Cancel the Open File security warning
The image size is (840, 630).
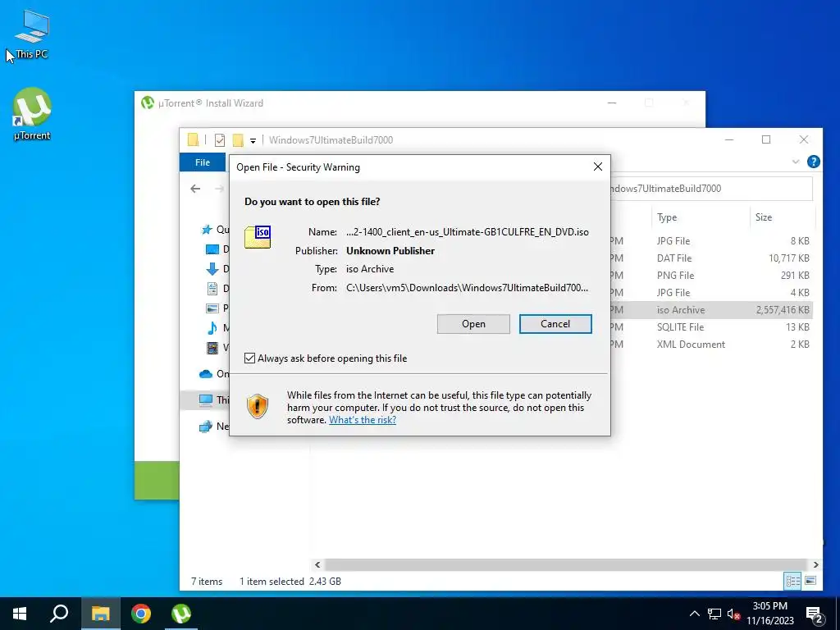click(555, 323)
